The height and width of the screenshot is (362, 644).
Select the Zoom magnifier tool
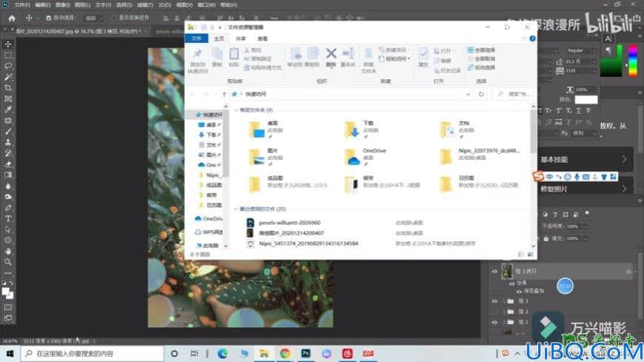[8, 262]
